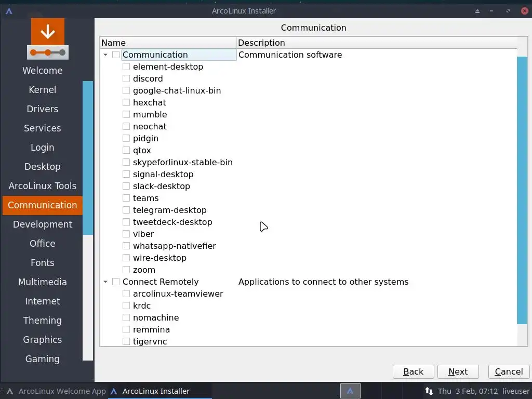Image resolution: width=532 pixels, height=399 pixels.
Task: Cancel the installer
Action: point(509,371)
